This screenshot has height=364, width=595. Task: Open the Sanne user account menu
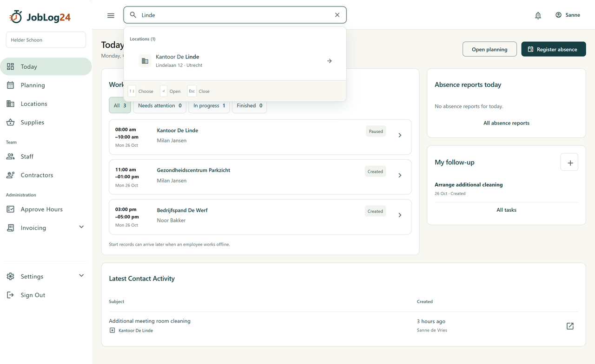coord(568,15)
